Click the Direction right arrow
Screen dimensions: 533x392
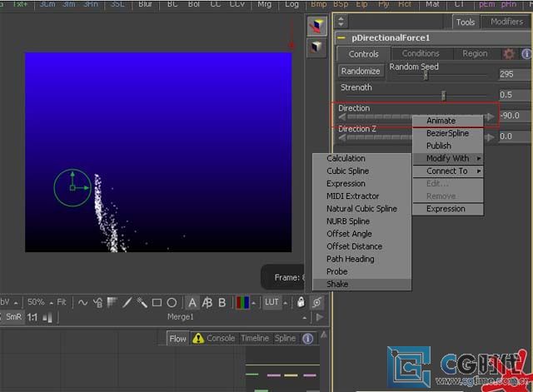tap(490, 117)
